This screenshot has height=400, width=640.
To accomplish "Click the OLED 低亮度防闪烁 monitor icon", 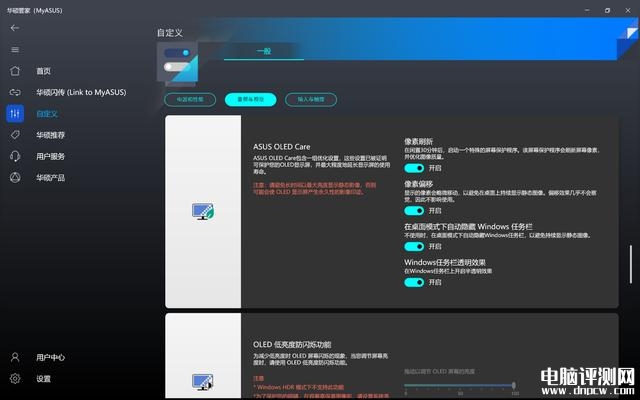I will tap(203, 382).
